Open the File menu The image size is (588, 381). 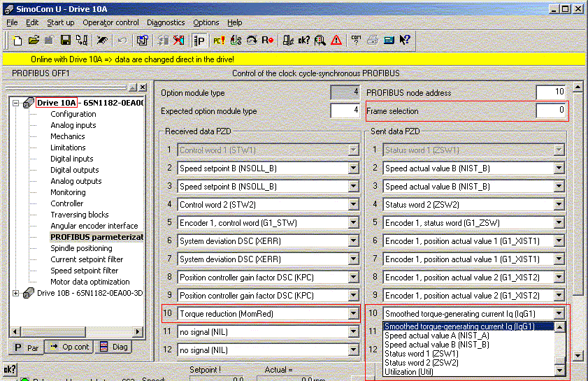click(x=12, y=22)
